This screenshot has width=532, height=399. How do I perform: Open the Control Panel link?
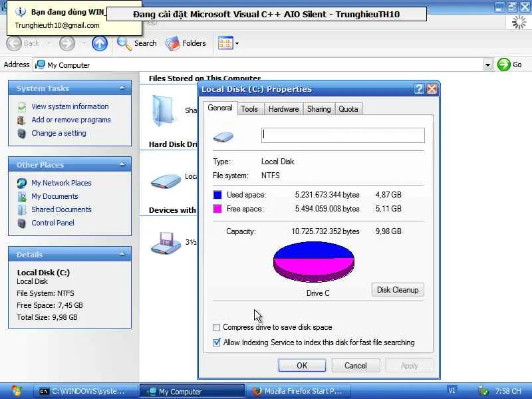[53, 223]
